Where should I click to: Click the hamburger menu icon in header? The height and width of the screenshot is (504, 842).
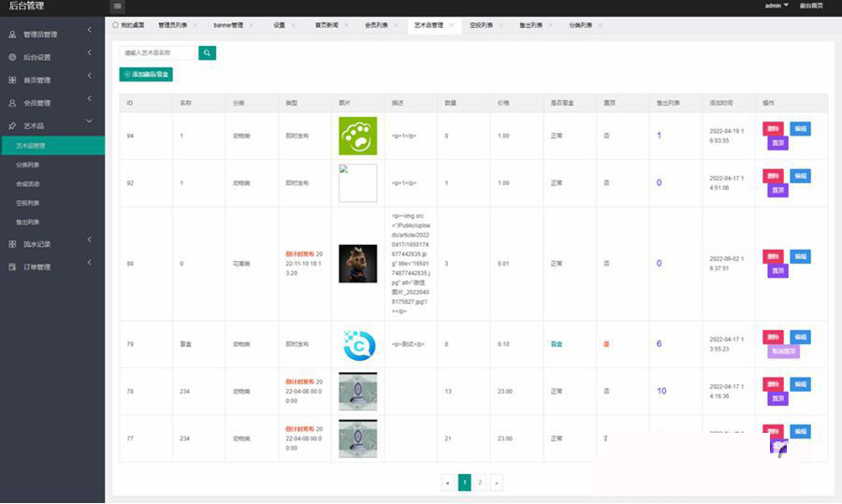(x=118, y=7)
